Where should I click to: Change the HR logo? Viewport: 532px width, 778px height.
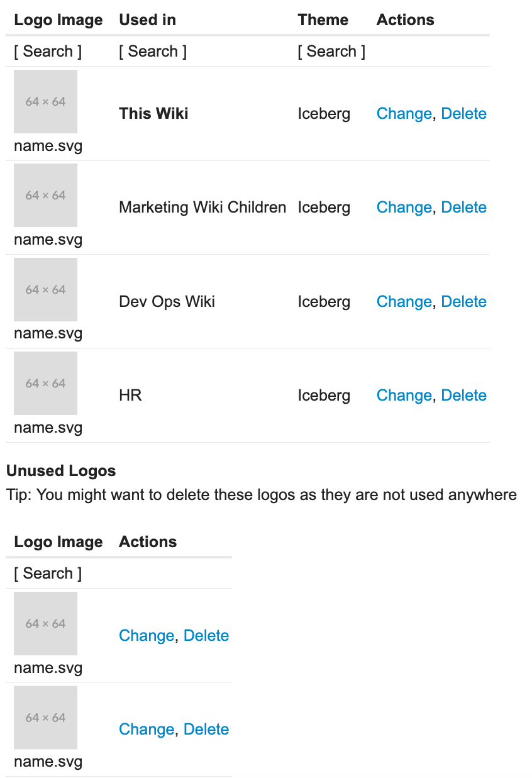click(x=404, y=396)
